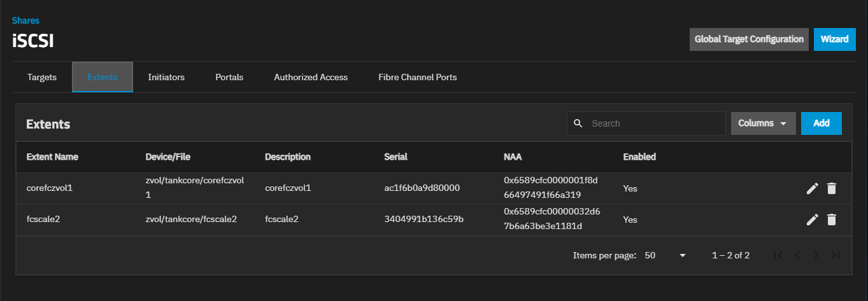Delete the corefczvol1 extent with trash icon
The height and width of the screenshot is (301, 868).
[x=831, y=188]
